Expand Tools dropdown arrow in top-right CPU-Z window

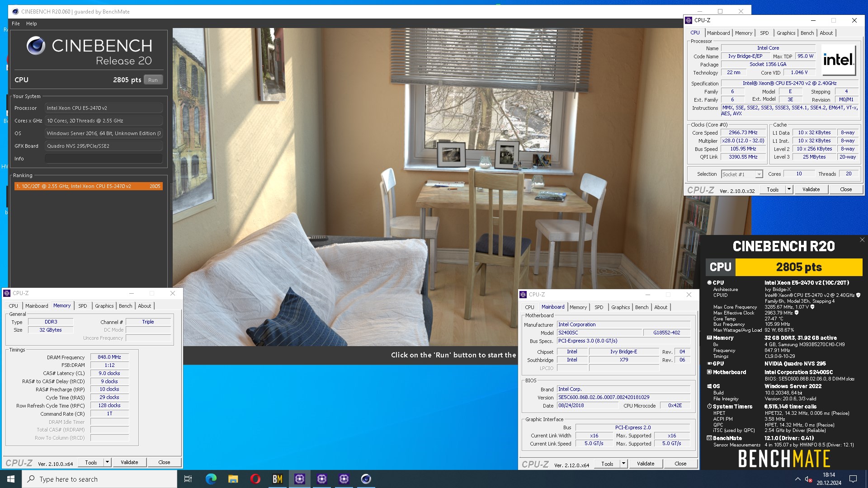789,190
